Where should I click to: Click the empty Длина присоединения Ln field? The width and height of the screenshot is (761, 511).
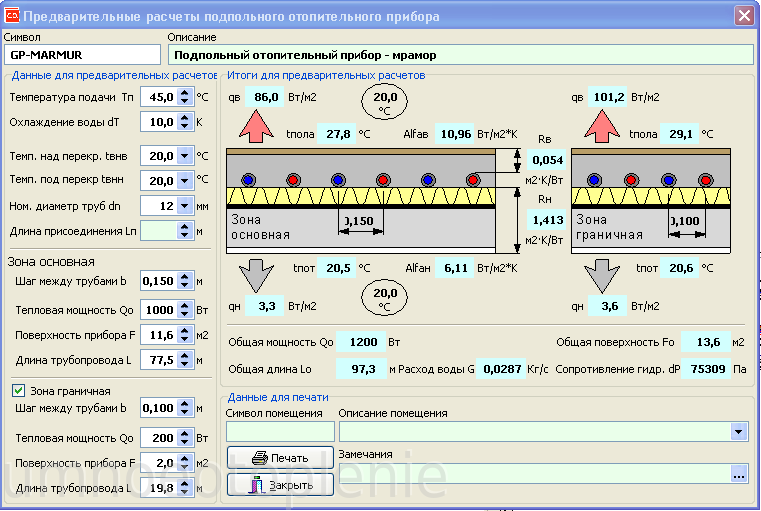tap(159, 231)
